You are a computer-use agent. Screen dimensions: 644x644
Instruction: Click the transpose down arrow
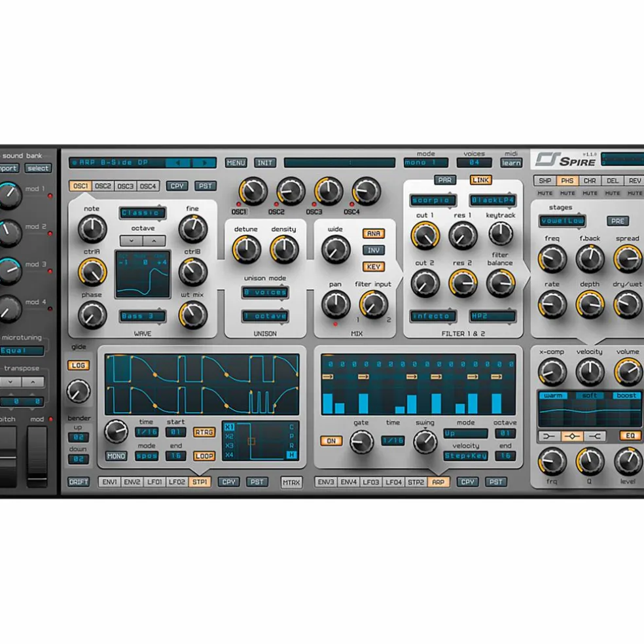10,382
